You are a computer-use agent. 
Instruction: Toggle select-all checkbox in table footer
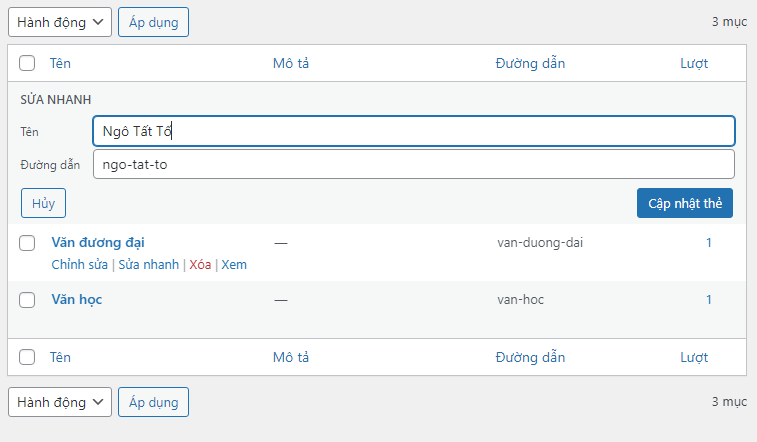point(27,357)
